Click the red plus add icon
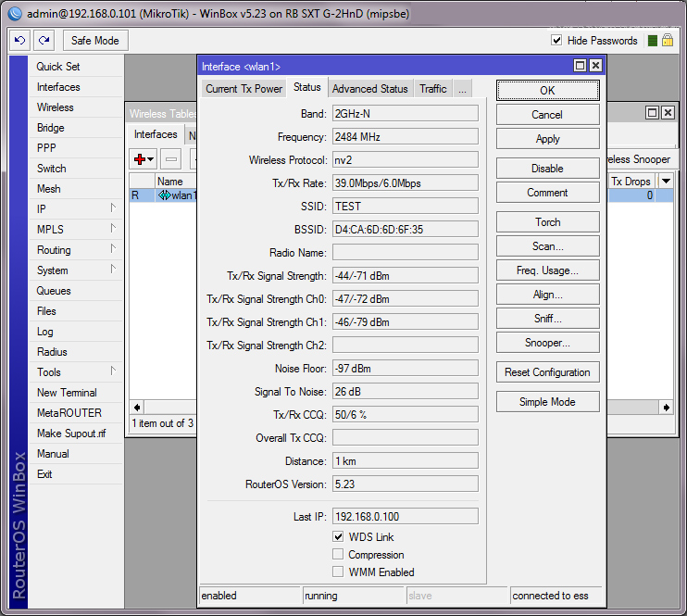Image resolution: width=687 pixels, height=616 pixels. 140,159
